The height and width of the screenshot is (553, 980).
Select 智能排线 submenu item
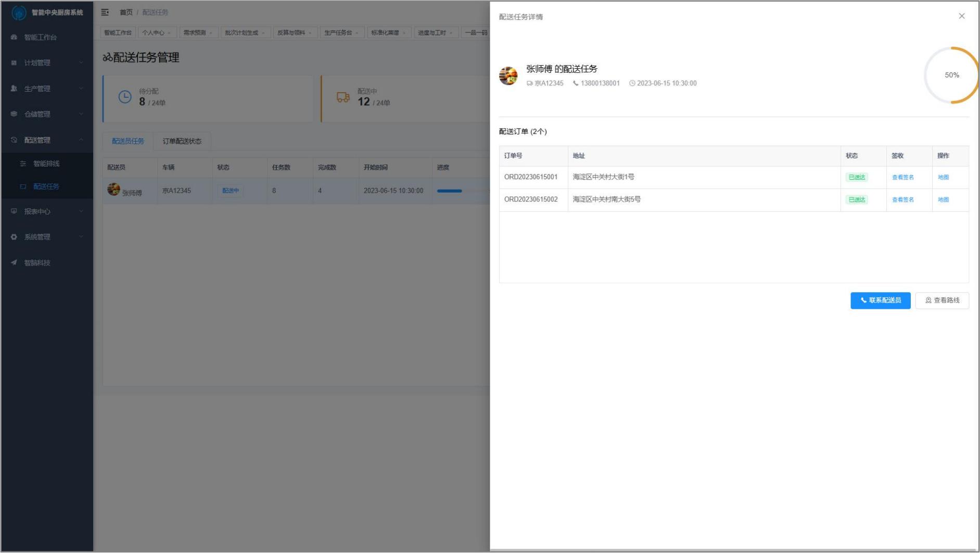point(46,164)
